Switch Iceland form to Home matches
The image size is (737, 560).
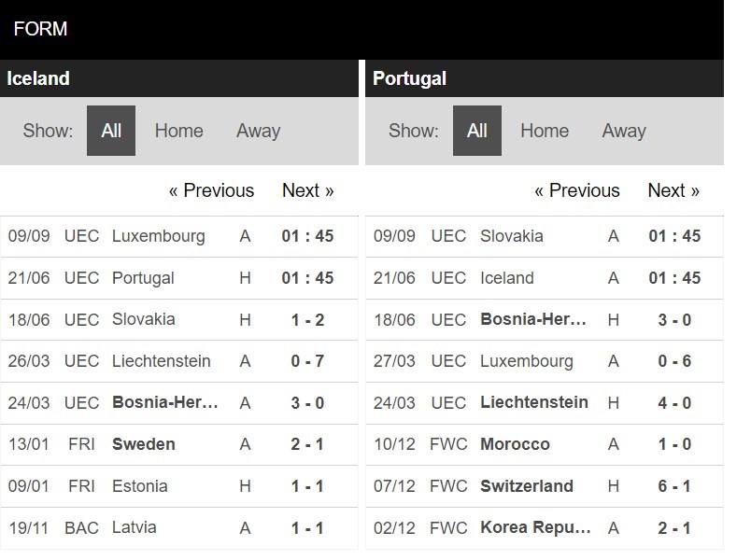tap(178, 131)
